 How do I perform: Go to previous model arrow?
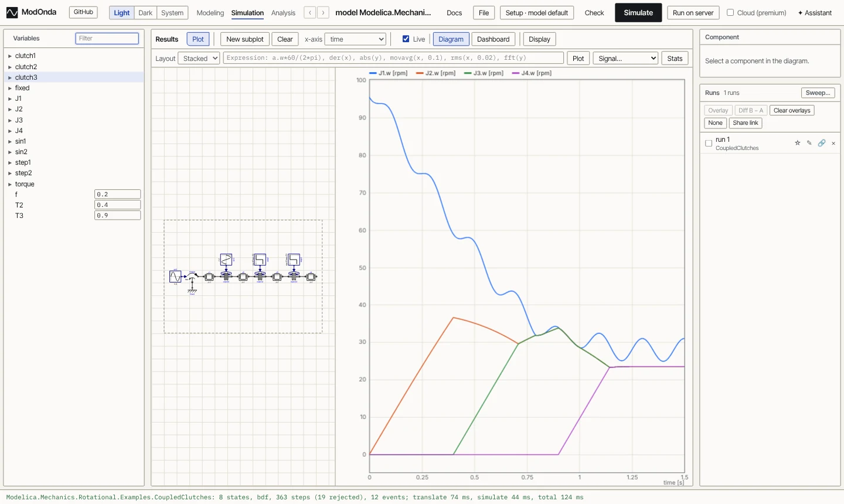[310, 12]
